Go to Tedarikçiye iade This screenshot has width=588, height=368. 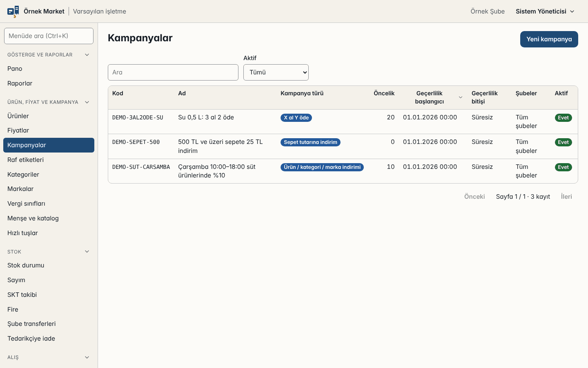49,339
